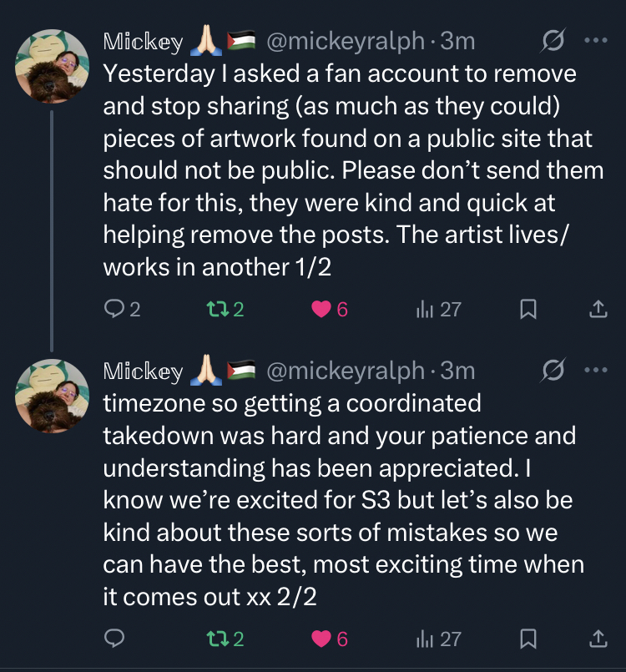
Task: Open the avatar on the second tweet
Action: pyautogui.click(x=53, y=395)
